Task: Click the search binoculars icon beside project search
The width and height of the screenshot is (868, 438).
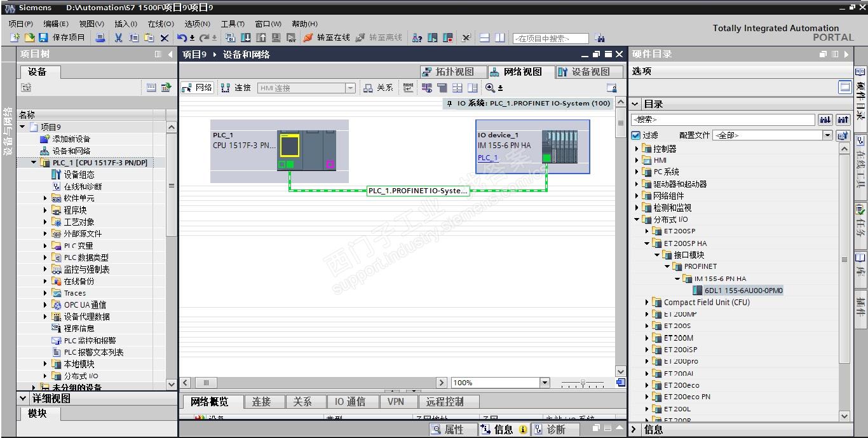Action: point(600,38)
